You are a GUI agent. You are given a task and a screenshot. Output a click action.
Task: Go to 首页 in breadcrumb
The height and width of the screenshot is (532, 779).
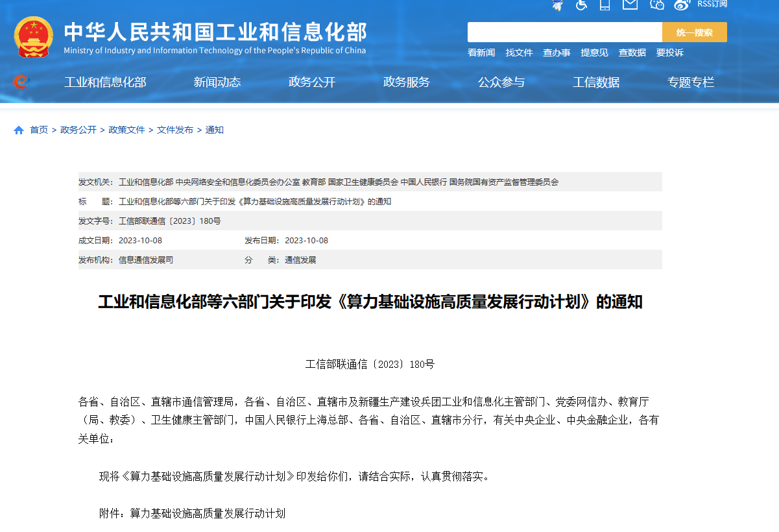pyautogui.click(x=39, y=130)
